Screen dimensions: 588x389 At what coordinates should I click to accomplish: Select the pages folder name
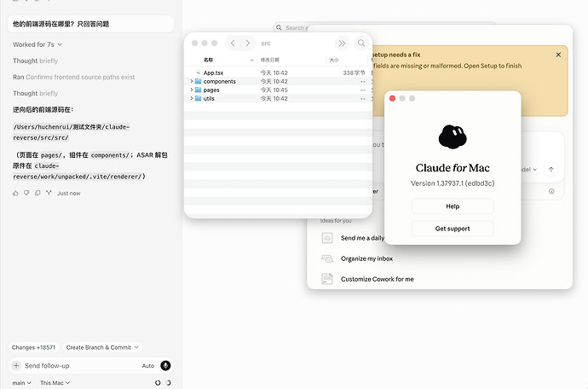[x=211, y=90]
